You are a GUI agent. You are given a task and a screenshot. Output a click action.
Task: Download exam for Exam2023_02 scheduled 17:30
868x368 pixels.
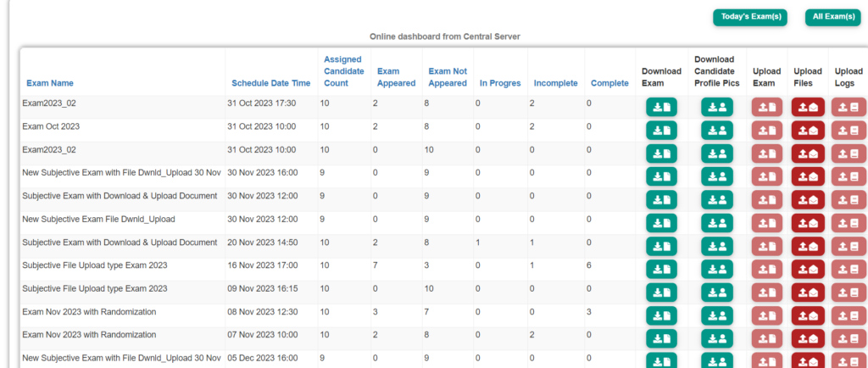(x=661, y=107)
